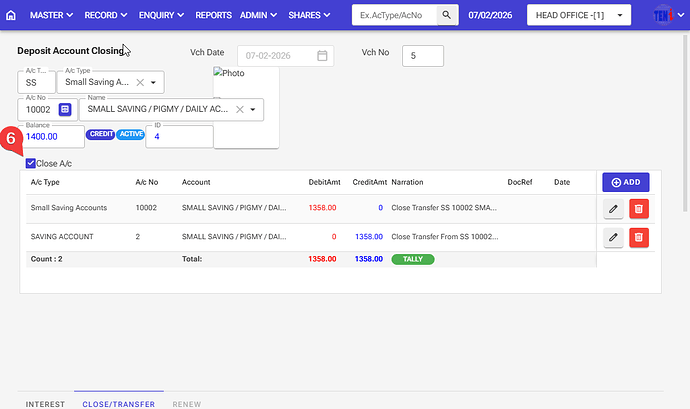Click the search magnifier icon

[x=448, y=16]
